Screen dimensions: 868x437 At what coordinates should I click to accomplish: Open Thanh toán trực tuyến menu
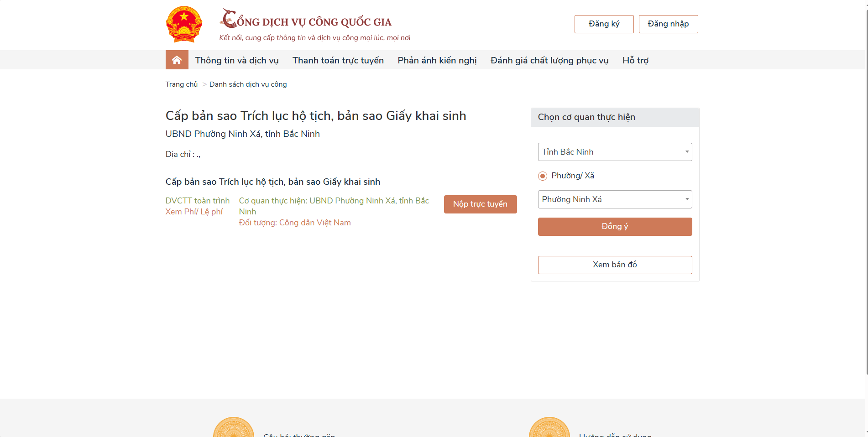point(338,61)
